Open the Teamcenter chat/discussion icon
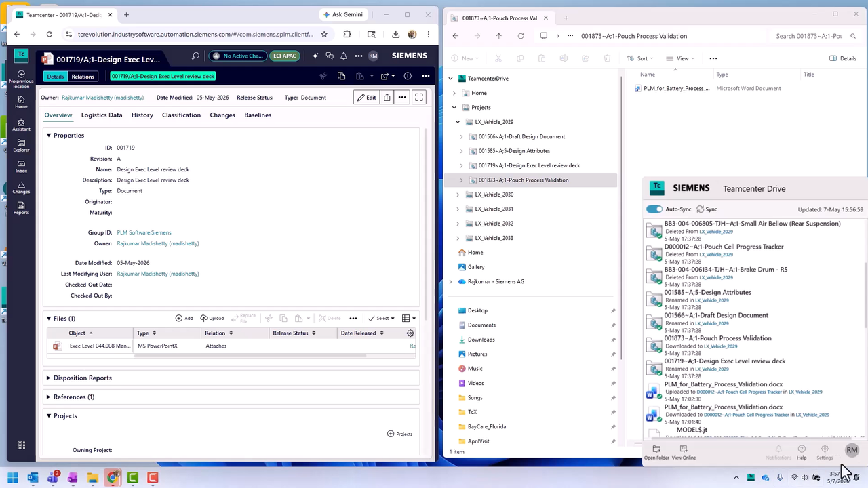The width and height of the screenshot is (868, 488). [330, 56]
